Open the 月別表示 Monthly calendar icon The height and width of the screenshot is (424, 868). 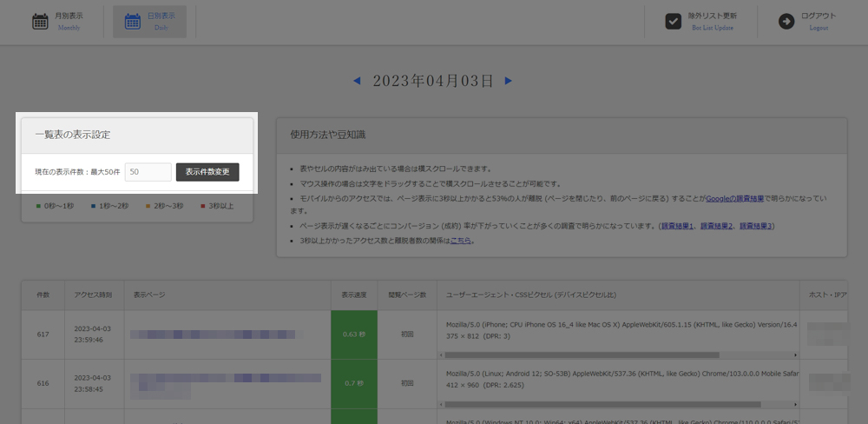40,22
